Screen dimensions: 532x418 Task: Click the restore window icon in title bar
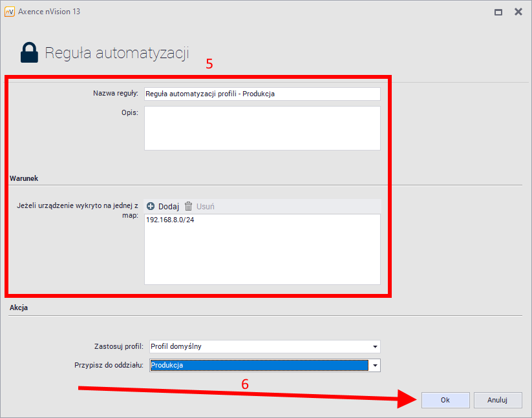[496, 12]
